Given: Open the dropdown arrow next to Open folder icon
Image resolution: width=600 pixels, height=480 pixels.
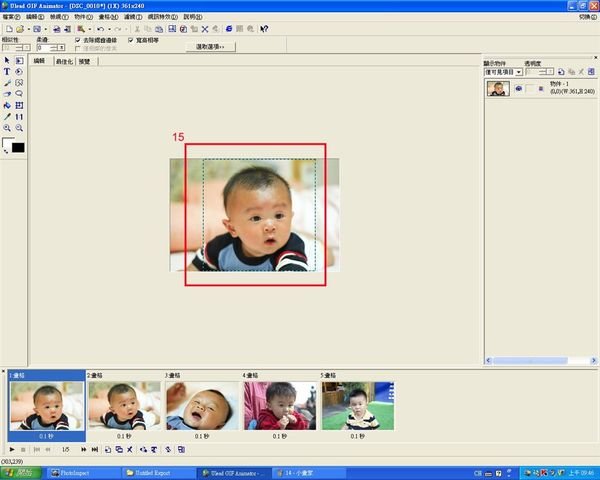Looking at the screenshot, I should click(29, 29).
